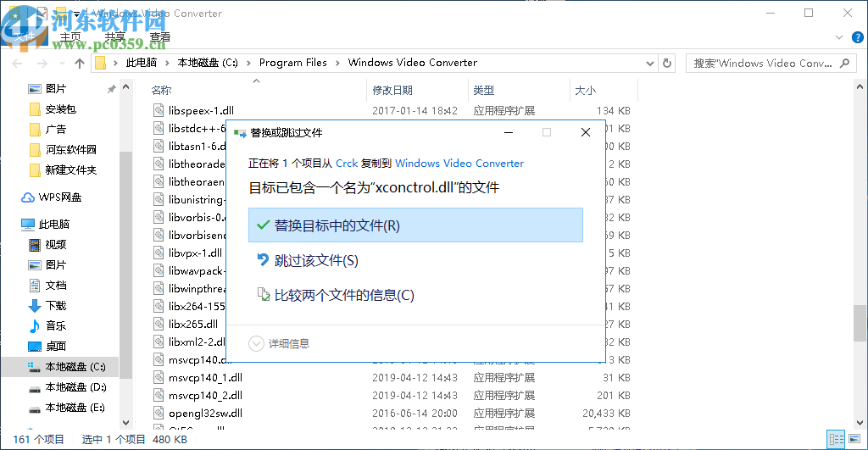Select opengl32sw.dll file

(x=205, y=413)
